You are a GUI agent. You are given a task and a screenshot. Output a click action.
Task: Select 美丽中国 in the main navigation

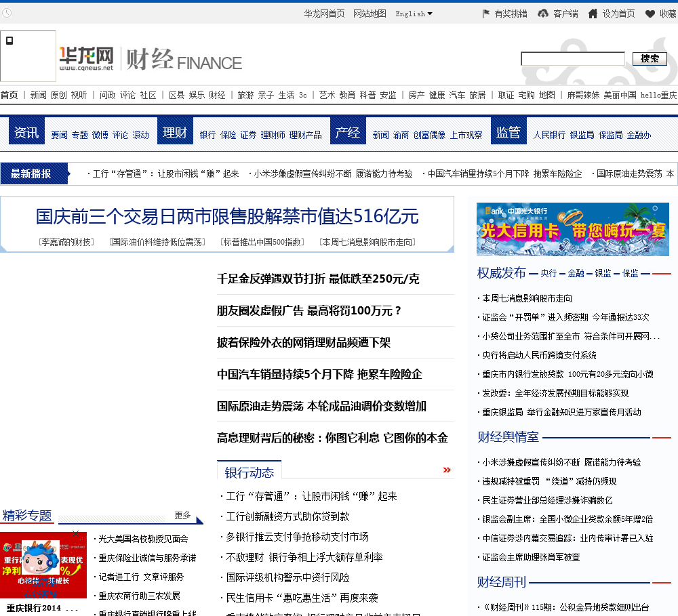tap(620, 95)
